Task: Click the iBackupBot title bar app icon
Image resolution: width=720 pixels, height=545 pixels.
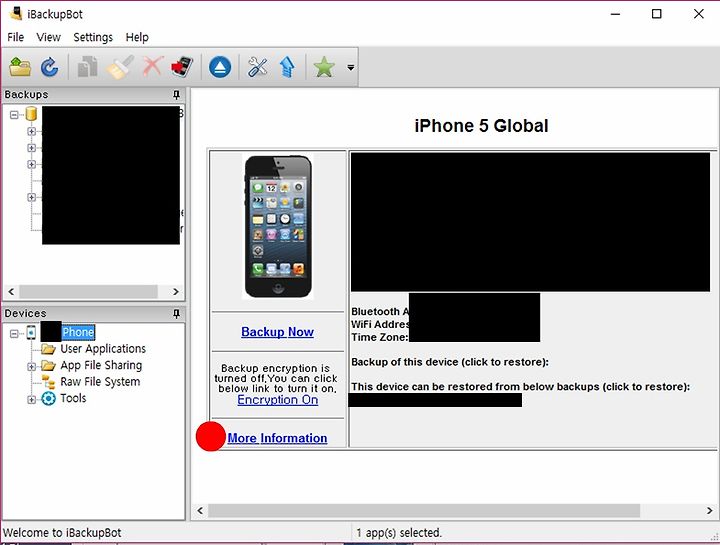Action: tap(16, 13)
